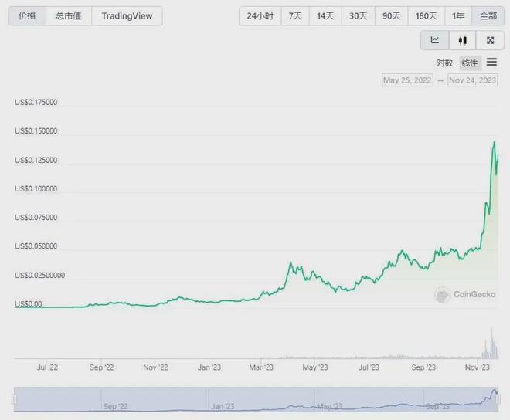Image resolution: width=510 pixels, height=420 pixels.
Task: Open fullscreen chart with expand icon
Action: [490, 40]
